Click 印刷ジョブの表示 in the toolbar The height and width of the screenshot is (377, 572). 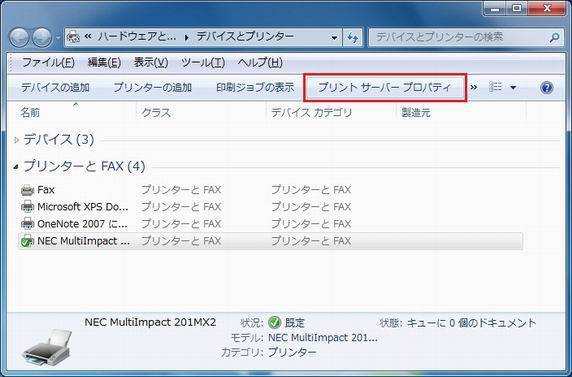[255, 88]
